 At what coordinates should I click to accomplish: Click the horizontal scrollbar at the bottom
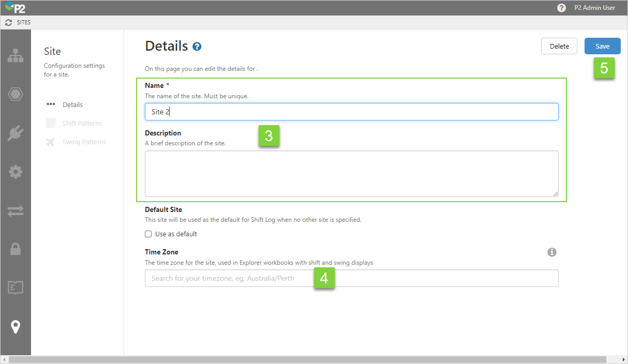[307, 359]
